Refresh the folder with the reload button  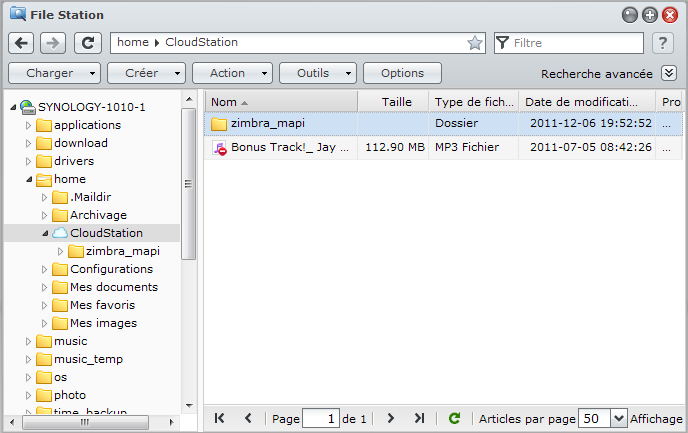coord(88,43)
